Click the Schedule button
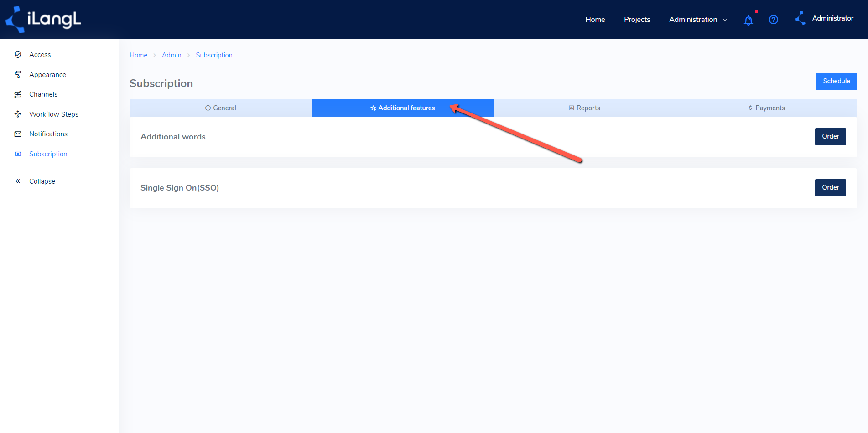The width and height of the screenshot is (868, 433). [836, 82]
